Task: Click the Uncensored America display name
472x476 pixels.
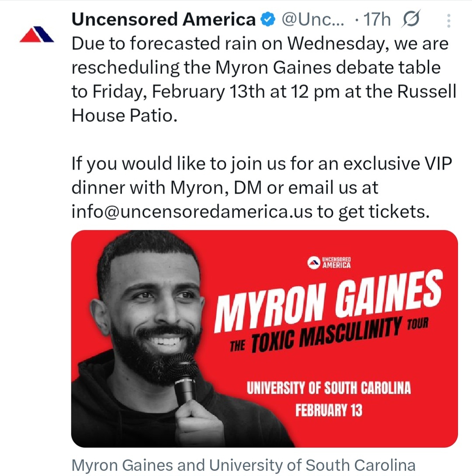Action: coord(163,20)
